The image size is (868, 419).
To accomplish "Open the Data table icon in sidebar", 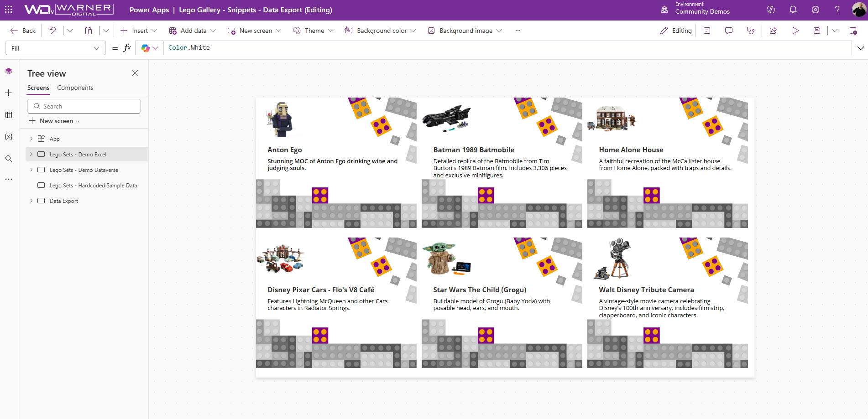I will tap(9, 115).
